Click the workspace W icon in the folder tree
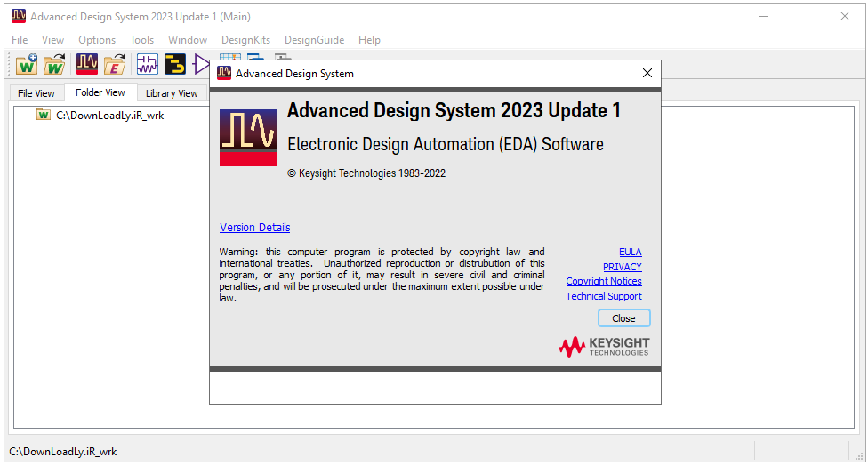The height and width of the screenshot is (466, 868). coord(44,115)
